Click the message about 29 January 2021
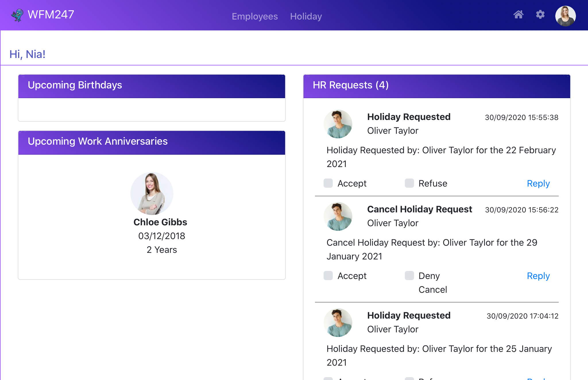Image resolution: width=588 pixels, height=380 pixels. pos(432,249)
